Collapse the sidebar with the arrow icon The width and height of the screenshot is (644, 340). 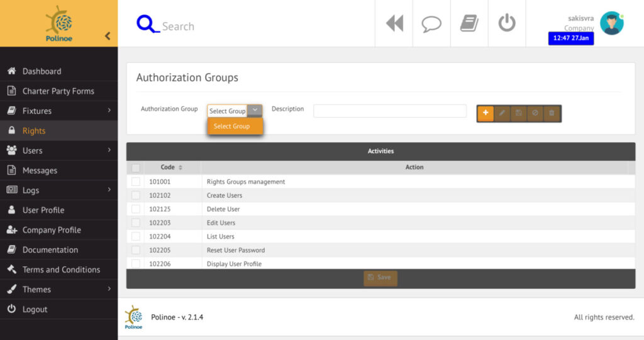108,36
